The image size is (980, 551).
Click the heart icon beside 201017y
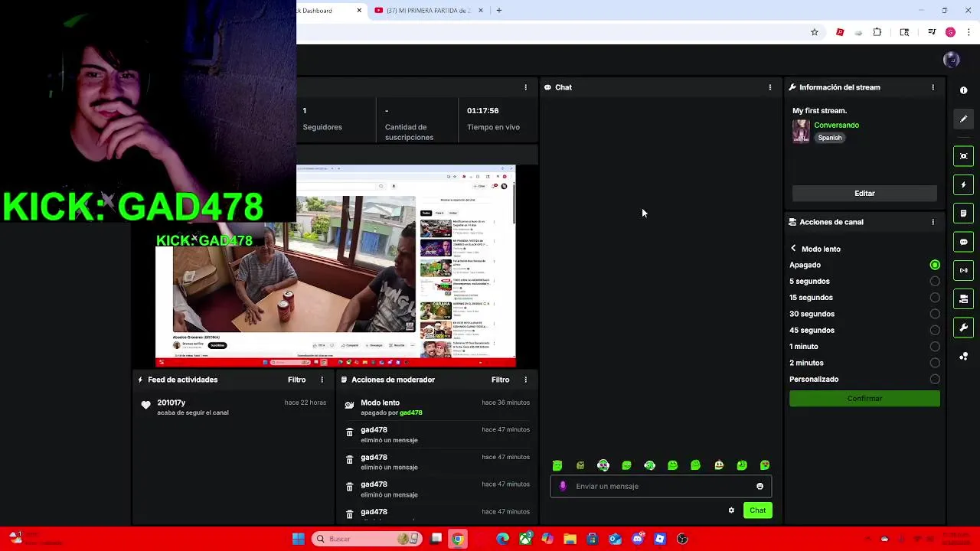coord(145,405)
